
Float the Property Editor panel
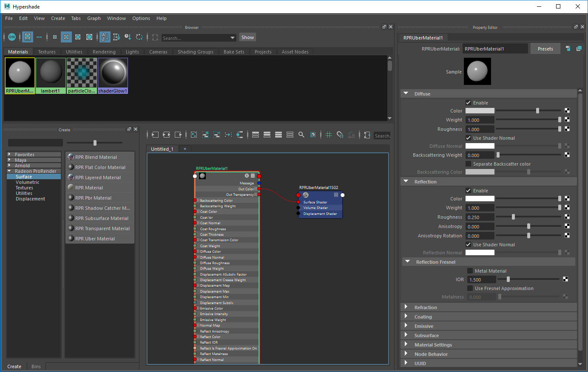click(576, 27)
